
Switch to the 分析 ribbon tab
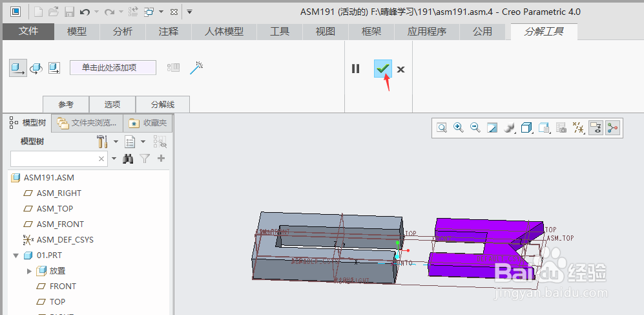pyautogui.click(x=123, y=31)
